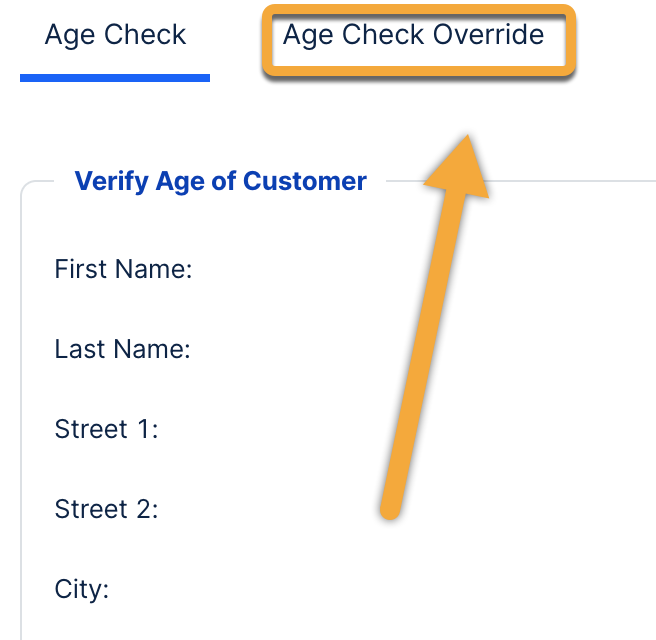Switch to the Age Check tab
The height and width of the screenshot is (640, 656).
pos(115,36)
